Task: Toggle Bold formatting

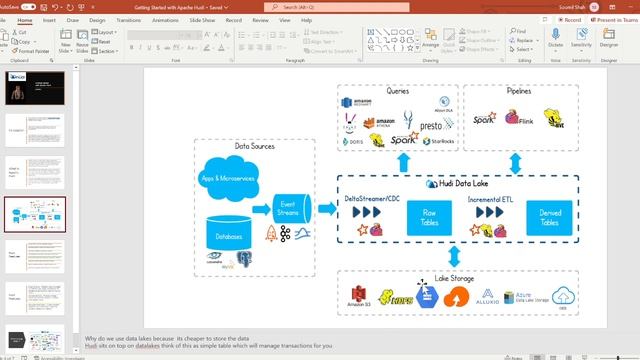Action: (x=131, y=48)
